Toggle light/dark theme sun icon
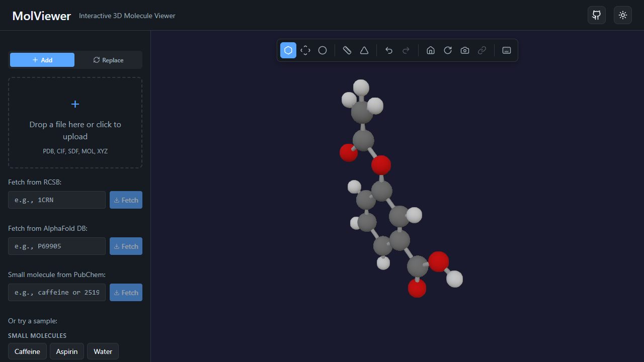Viewport: 644px width, 362px height. coord(623,15)
